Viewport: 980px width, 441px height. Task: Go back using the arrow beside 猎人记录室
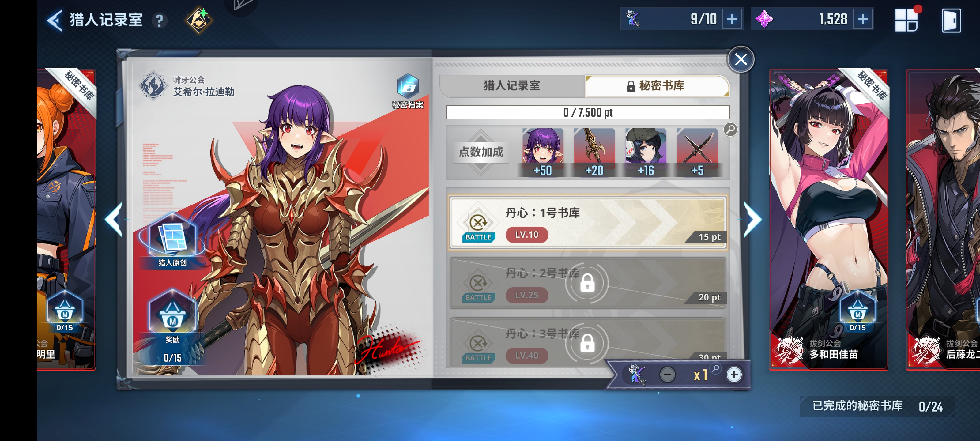click(55, 20)
